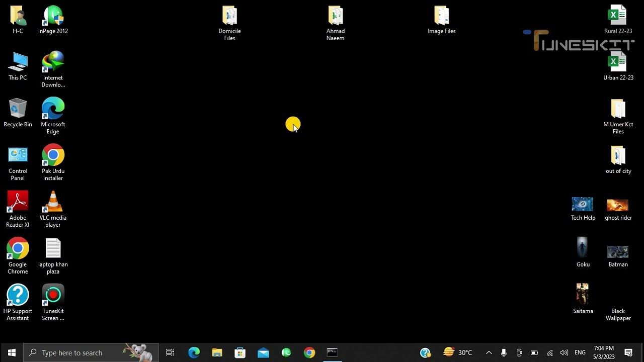Open File Explorer from taskbar
This screenshot has width=644, height=362.
pyautogui.click(x=217, y=352)
